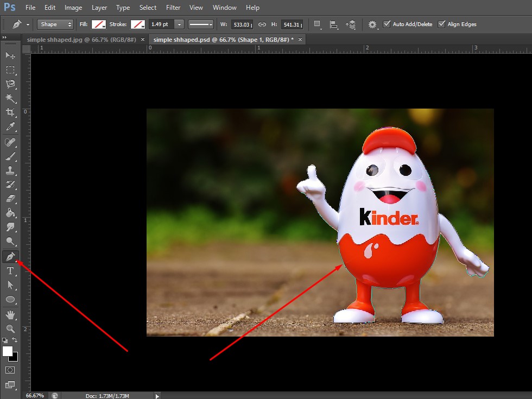Open the Edit menu

(x=50, y=8)
